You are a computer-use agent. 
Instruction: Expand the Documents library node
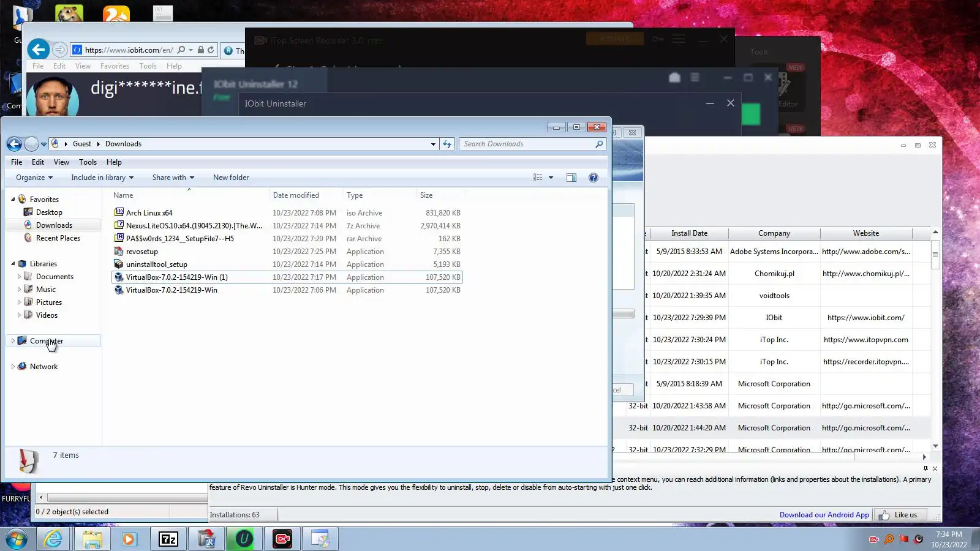[x=19, y=276]
